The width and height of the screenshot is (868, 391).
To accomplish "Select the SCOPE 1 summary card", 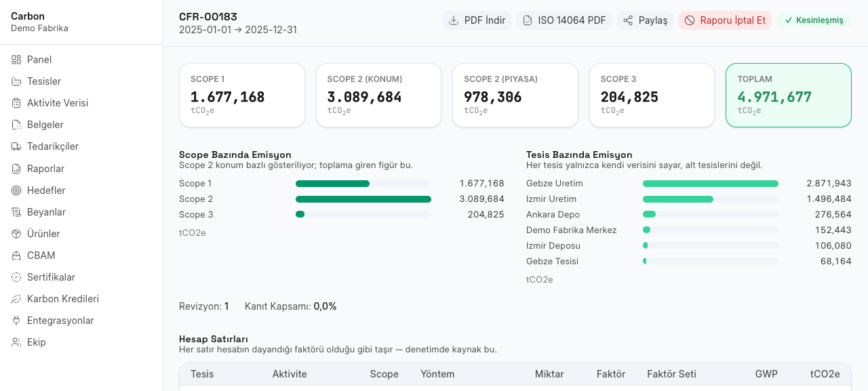I will (242, 96).
